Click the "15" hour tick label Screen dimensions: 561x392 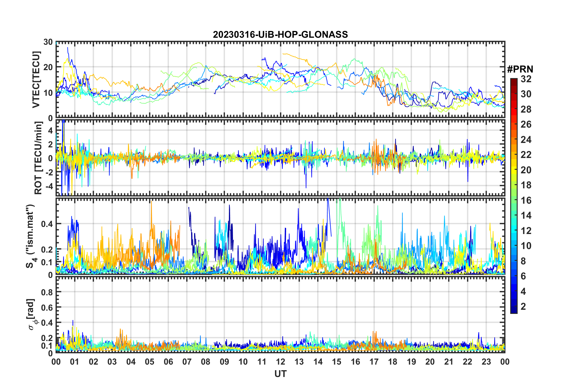click(337, 362)
